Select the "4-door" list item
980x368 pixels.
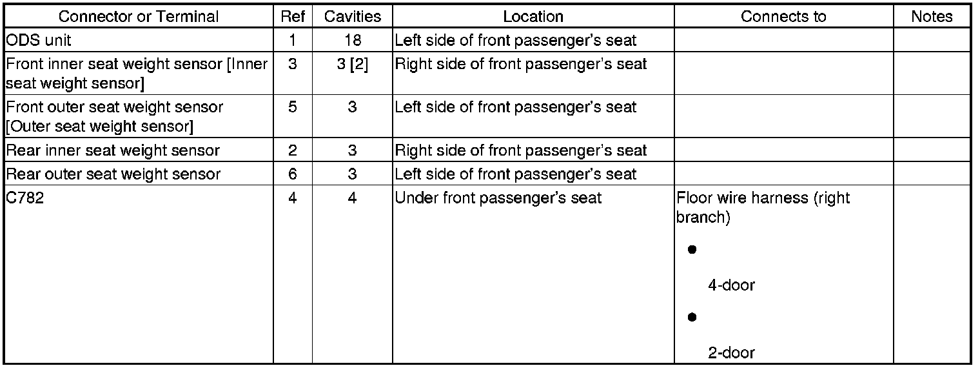pos(731,285)
